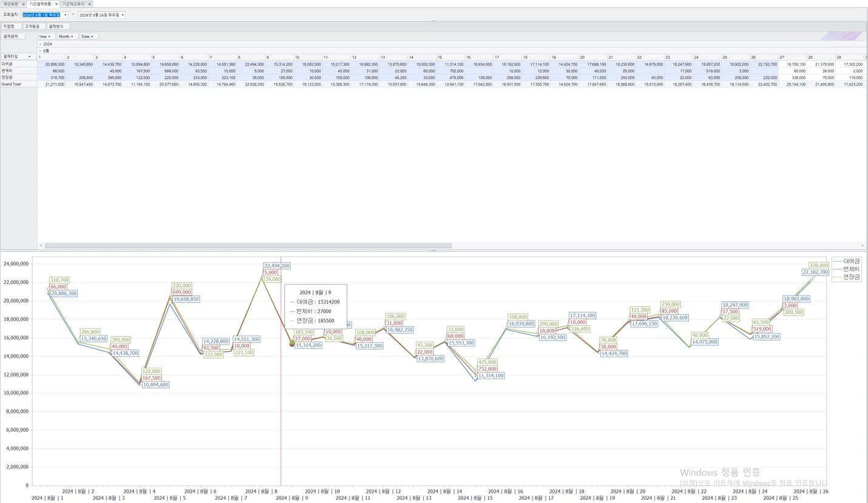The height and width of the screenshot is (503, 868).
Task: Select cell 20,886,300 in 대여금 row
Action: 51,64
